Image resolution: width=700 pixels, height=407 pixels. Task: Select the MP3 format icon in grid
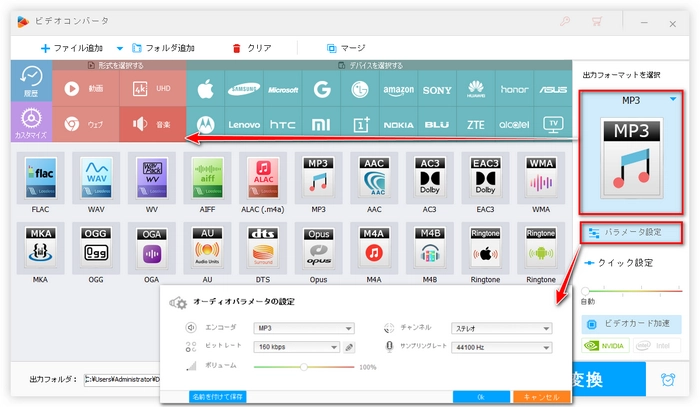(x=319, y=178)
